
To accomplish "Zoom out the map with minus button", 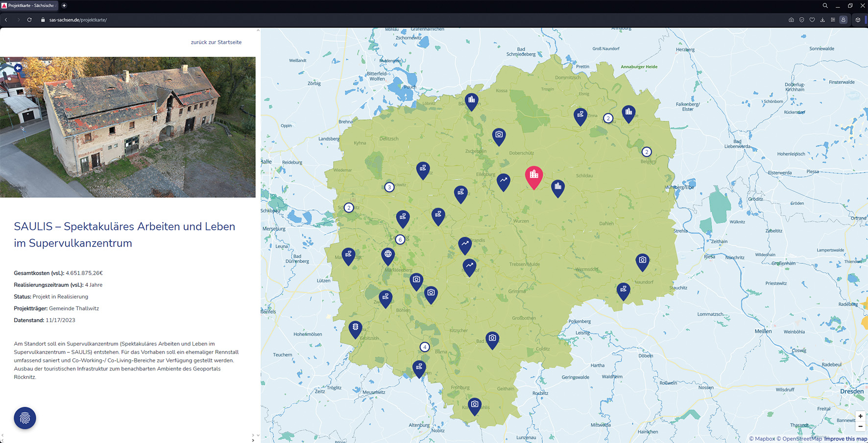I will [x=860, y=426].
